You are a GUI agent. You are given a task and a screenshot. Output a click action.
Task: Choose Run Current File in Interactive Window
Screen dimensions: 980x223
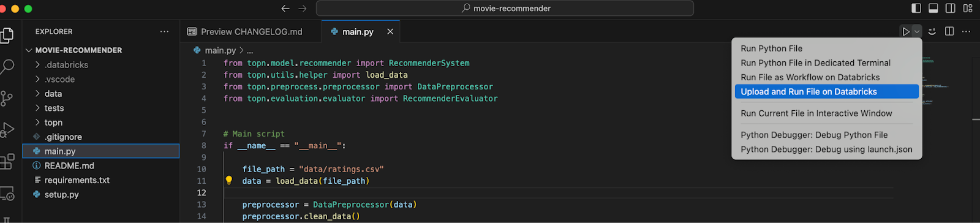click(x=826, y=113)
